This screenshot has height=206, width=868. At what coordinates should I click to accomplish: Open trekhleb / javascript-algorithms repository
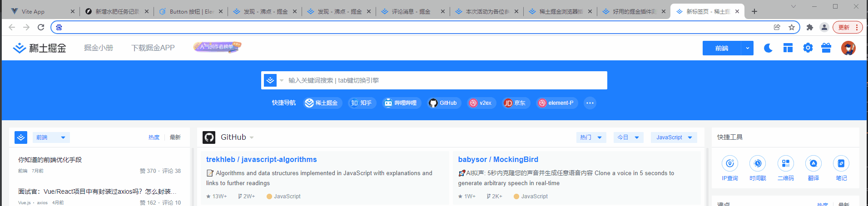pyautogui.click(x=262, y=160)
